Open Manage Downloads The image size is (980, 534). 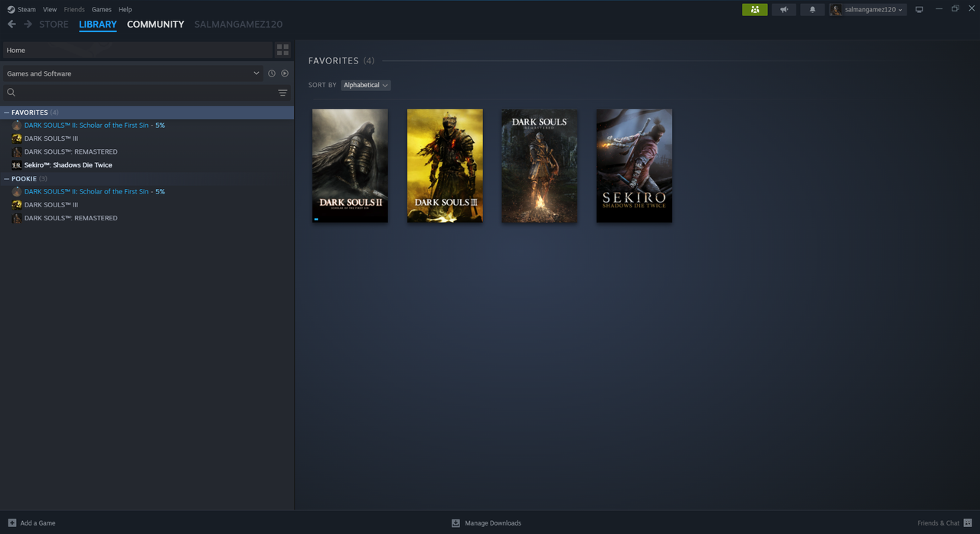click(x=486, y=523)
